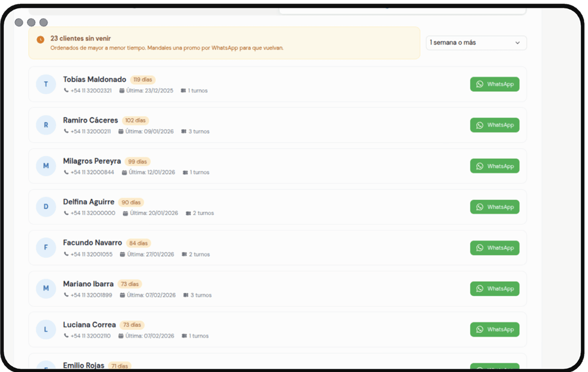Send WhatsApp to Mariano Ibarra
This screenshot has height=372, width=588.
[494, 288]
